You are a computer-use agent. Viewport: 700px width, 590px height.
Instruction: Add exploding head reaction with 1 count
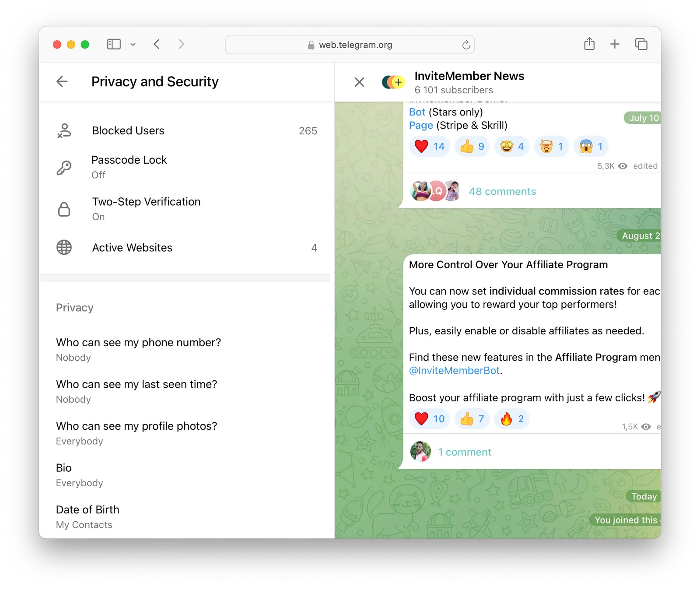click(x=551, y=146)
